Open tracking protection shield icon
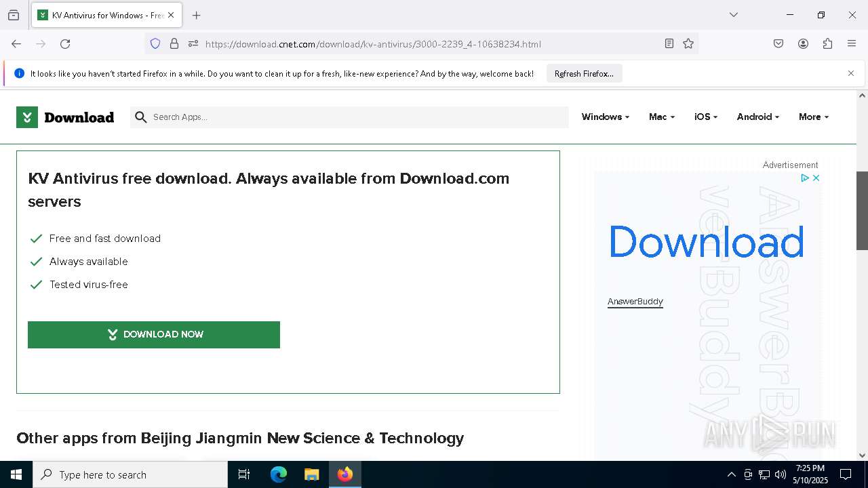The height and width of the screenshot is (488, 868). [x=155, y=44]
